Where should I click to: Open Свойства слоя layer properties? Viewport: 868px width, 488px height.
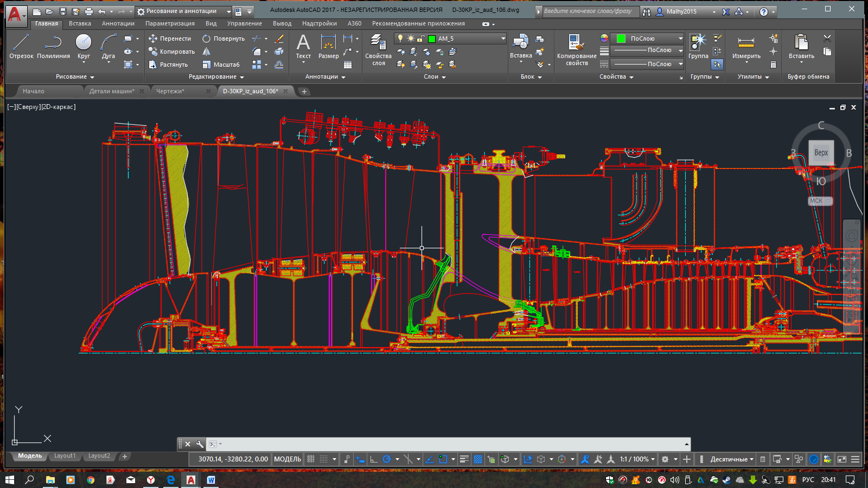click(378, 49)
